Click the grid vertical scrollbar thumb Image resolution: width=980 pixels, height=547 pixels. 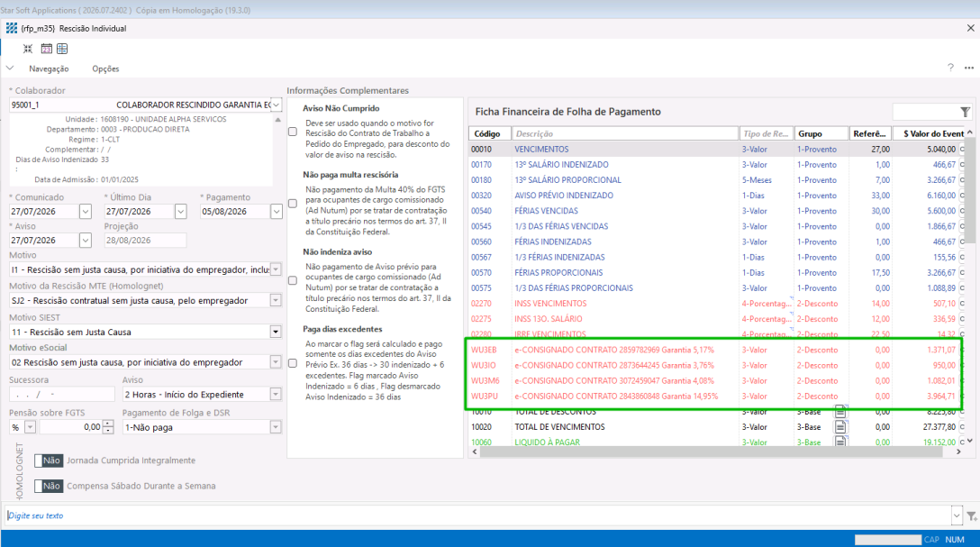(970, 191)
